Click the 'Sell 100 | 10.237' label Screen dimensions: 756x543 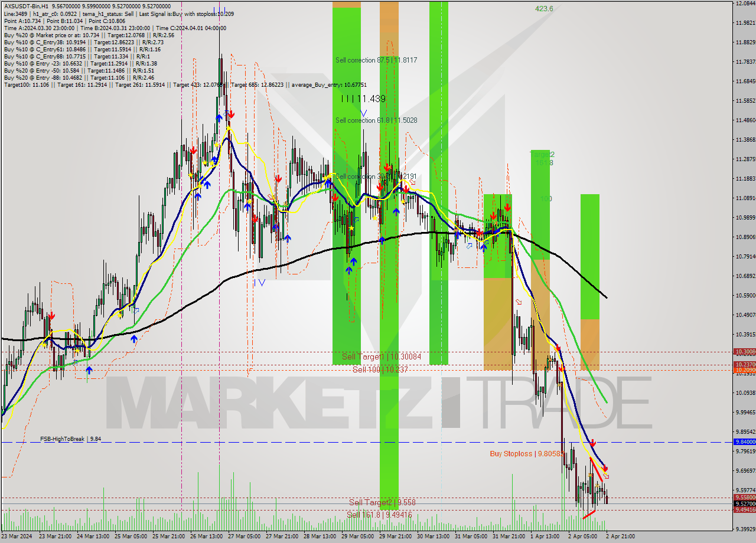pyautogui.click(x=380, y=369)
